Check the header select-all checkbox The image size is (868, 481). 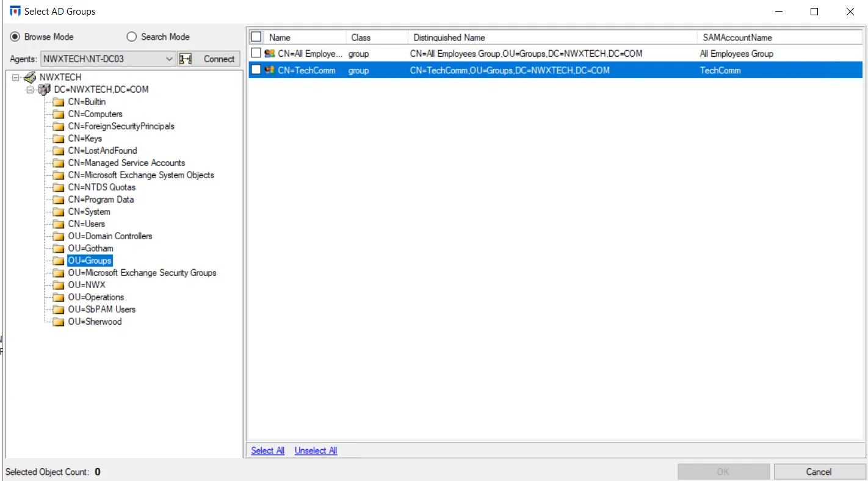tap(256, 37)
